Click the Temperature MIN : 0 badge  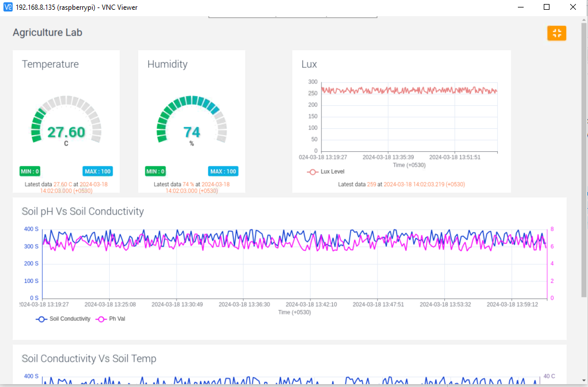[30, 171]
